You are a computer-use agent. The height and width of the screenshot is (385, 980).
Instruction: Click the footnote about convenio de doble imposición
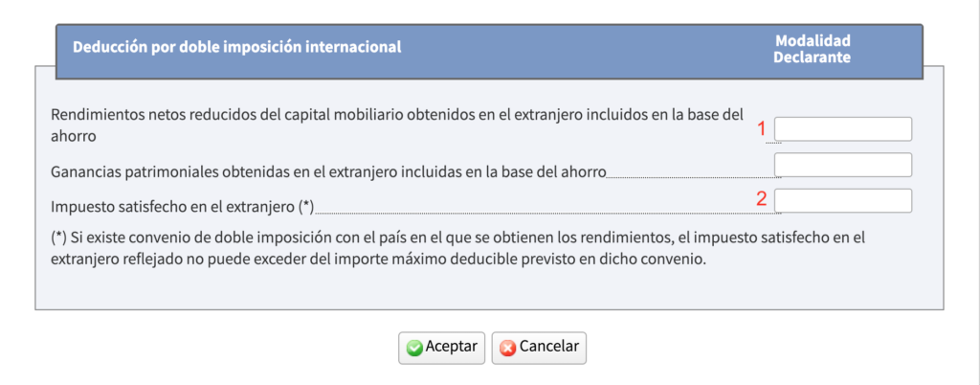459,236
